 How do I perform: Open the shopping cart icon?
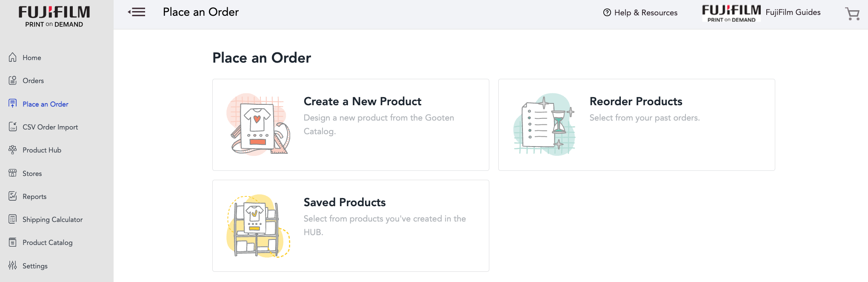[x=852, y=14]
